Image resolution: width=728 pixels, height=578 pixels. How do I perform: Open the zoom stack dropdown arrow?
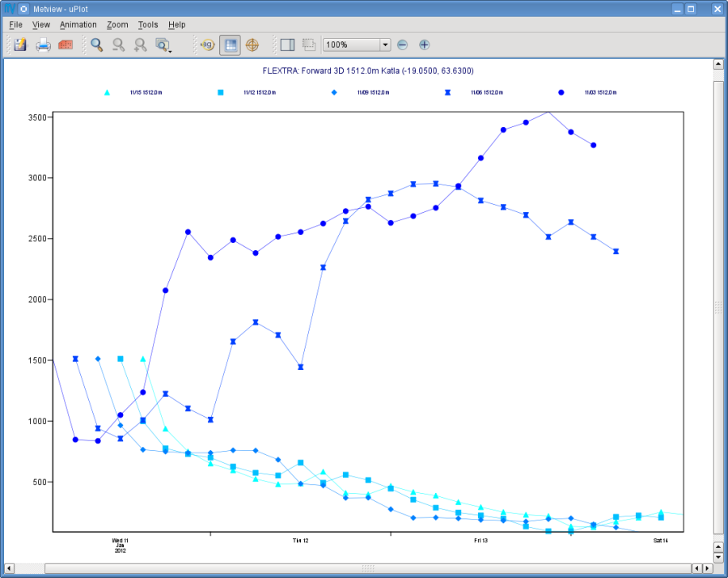[x=170, y=51]
